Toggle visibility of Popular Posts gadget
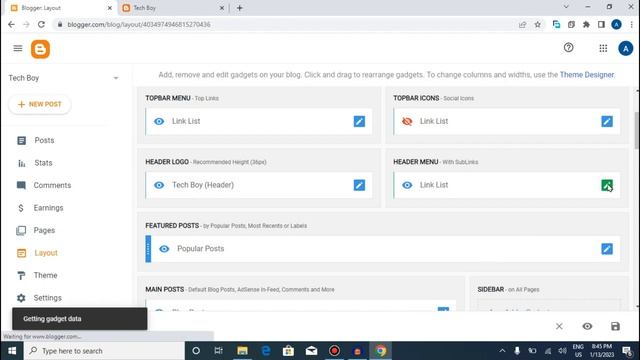 [164, 249]
